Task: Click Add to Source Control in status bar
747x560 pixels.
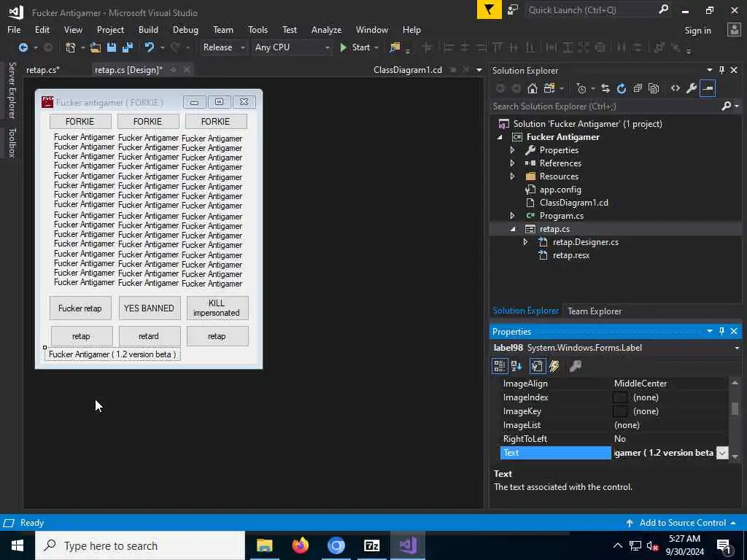Action: tap(681, 523)
